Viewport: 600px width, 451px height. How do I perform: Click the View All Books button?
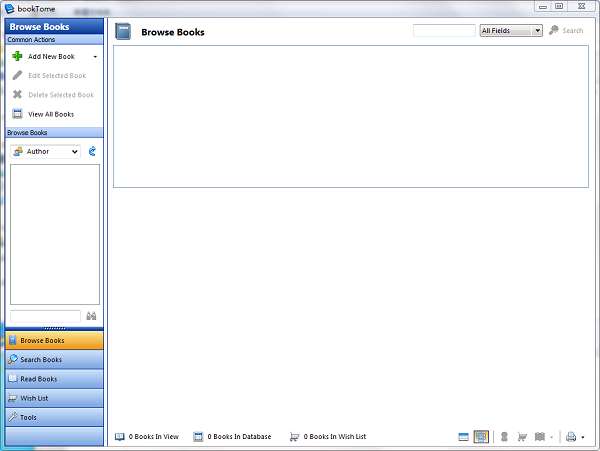tap(43, 114)
